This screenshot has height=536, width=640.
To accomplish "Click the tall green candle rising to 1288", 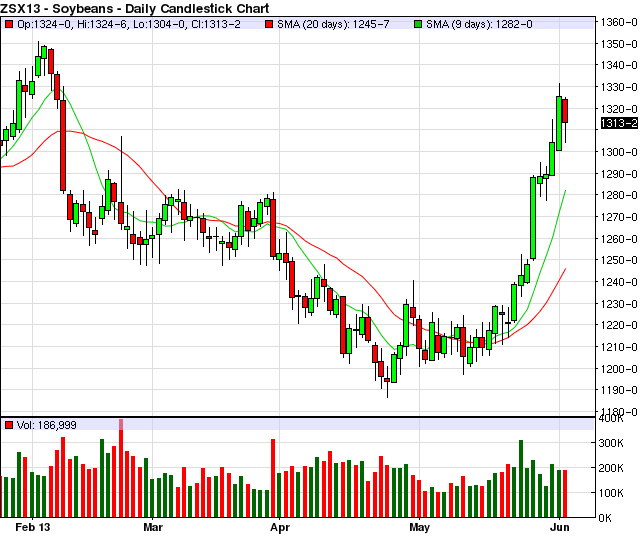I will 533,218.
